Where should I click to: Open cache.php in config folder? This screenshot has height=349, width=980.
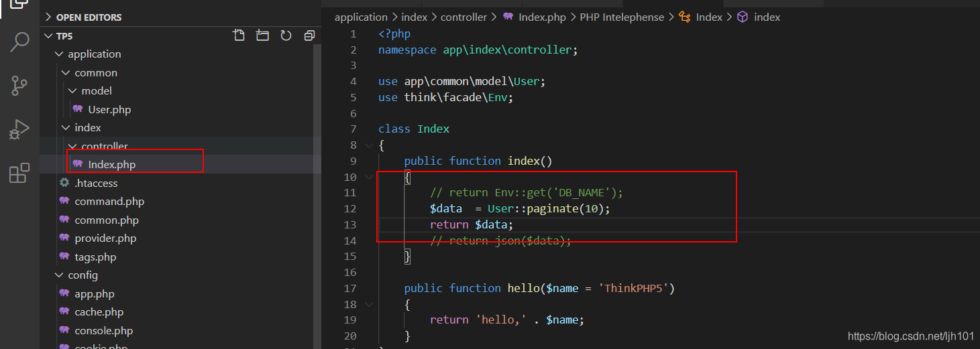(99, 312)
